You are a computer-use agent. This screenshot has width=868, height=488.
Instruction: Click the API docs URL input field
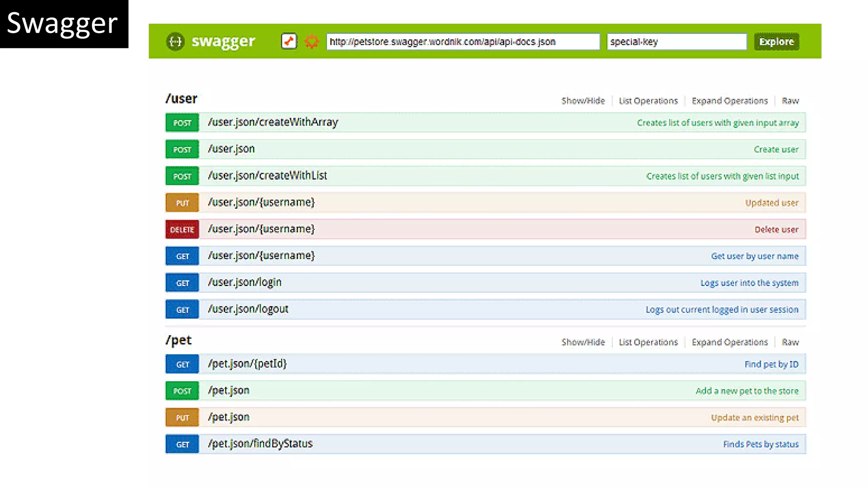point(463,42)
